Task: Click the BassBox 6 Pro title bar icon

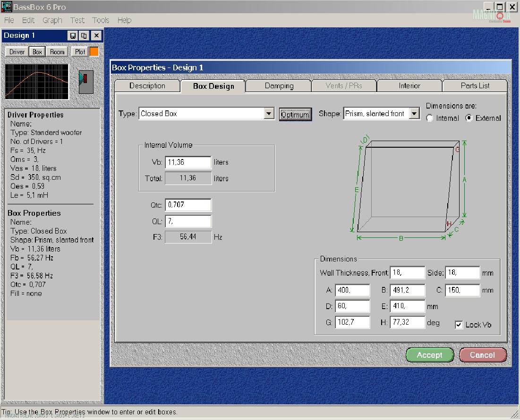Action: (7, 6)
